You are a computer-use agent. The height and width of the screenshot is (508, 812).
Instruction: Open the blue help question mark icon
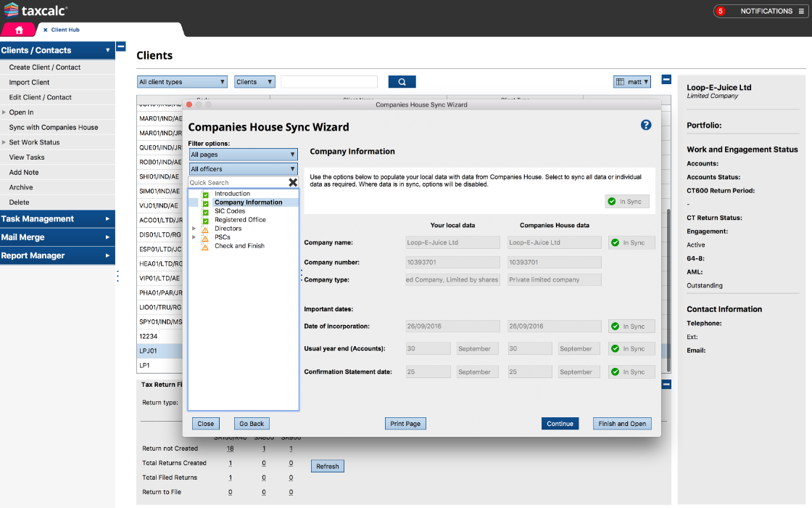point(646,126)
